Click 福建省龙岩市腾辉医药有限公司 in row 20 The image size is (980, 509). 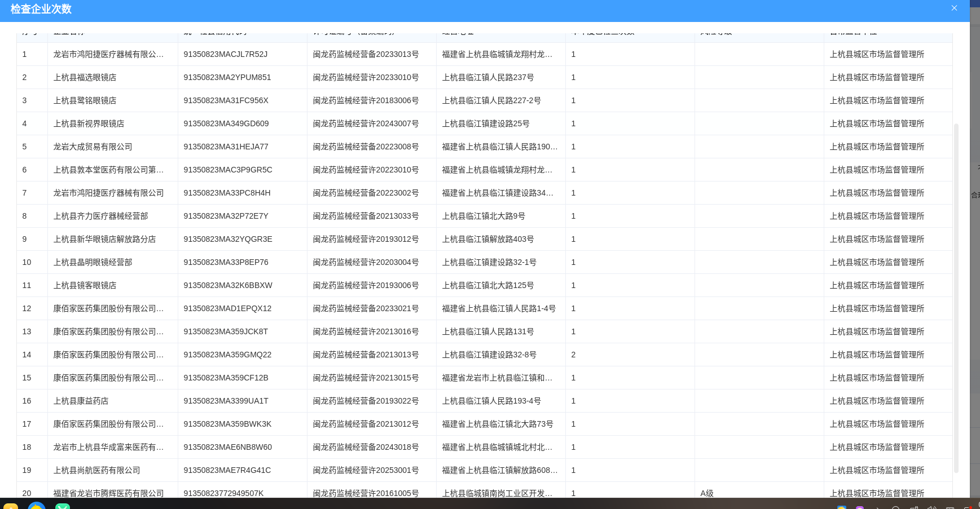pos(108,493)
